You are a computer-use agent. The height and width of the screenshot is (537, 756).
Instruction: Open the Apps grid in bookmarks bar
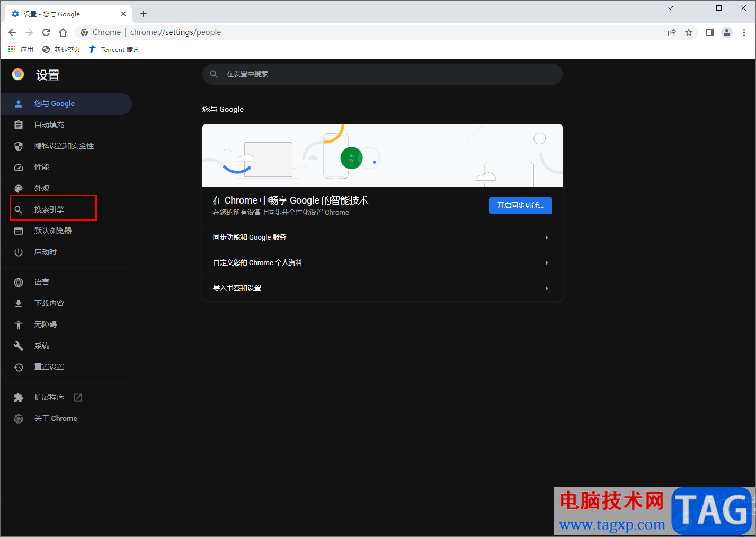click(21, 49)
